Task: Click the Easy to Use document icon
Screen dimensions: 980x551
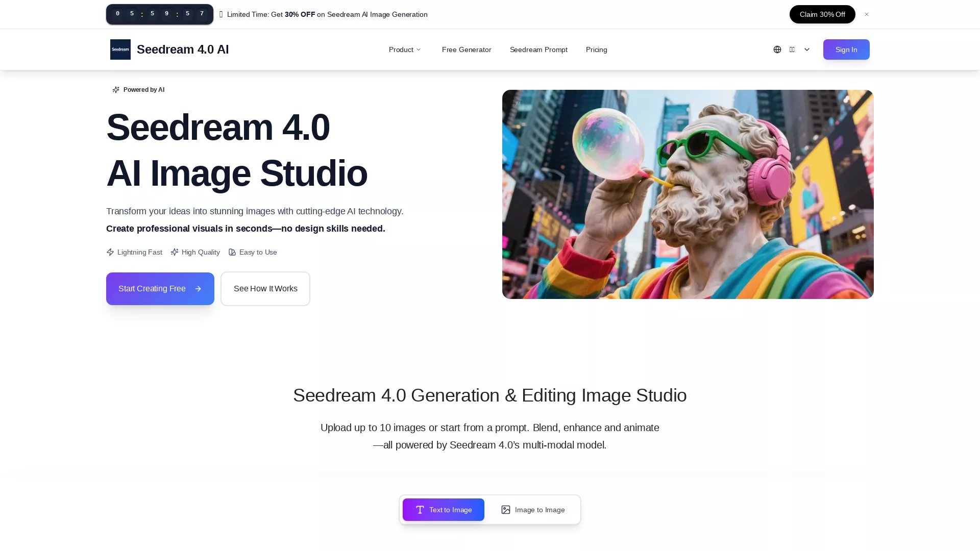Action: pyautogui.click(x=233, y=252)
